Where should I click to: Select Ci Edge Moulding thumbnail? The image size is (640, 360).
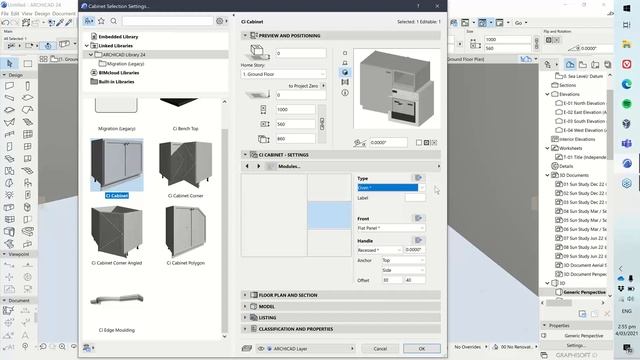(x=117, y=299)
